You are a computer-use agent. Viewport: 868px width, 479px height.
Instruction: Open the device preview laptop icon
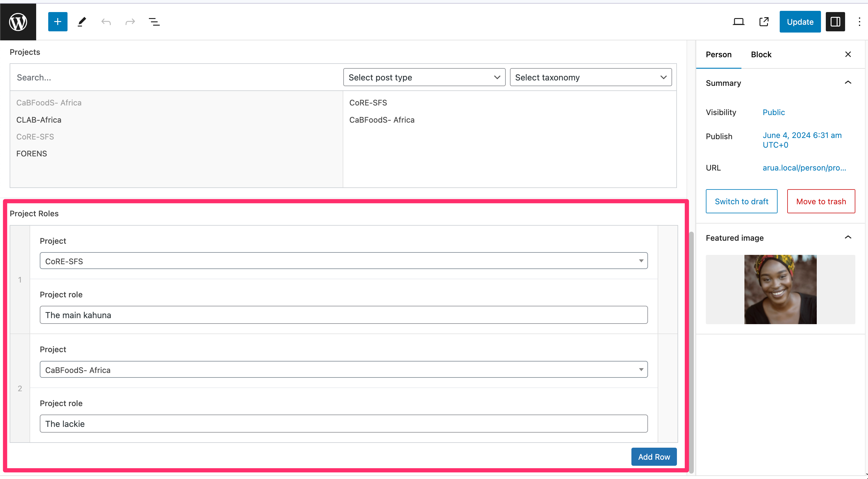coord(738,22)
